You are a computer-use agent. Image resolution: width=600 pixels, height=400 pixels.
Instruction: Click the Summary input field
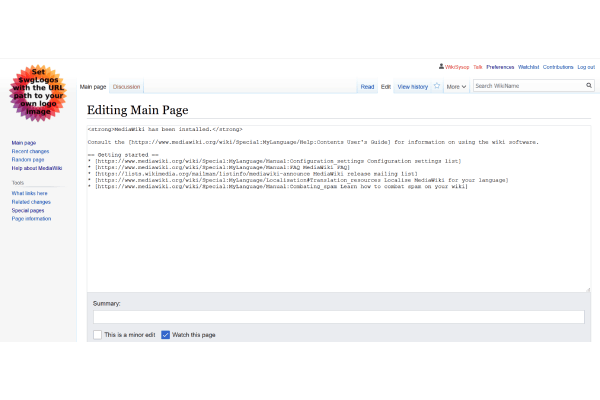point(338,317)
